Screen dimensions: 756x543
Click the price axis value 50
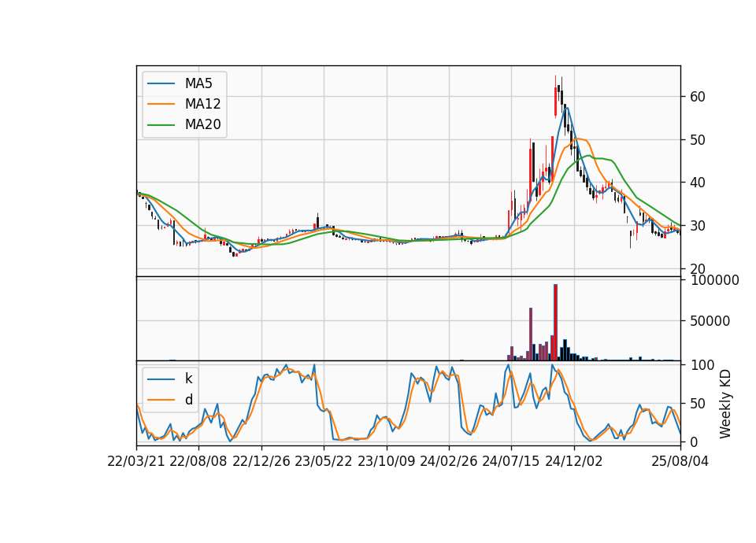pos(697,140)
